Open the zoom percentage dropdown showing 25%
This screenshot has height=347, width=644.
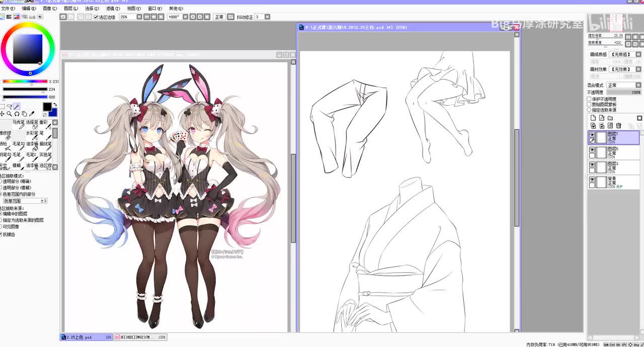139,17
